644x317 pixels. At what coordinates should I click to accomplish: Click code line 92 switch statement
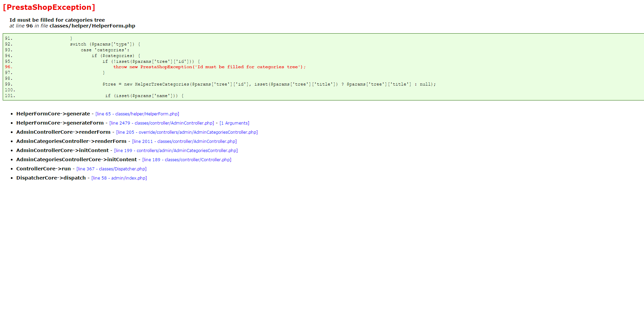[105, 44]
